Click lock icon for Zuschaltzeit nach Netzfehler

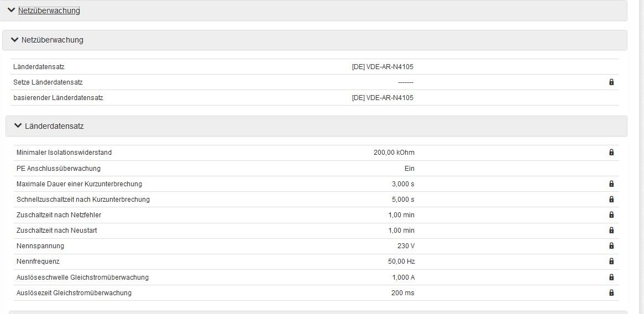coord(611,215)
